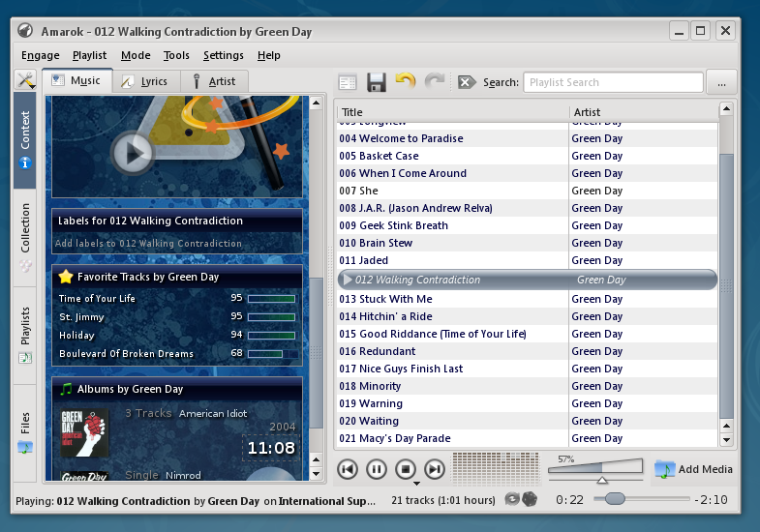
Task: Select track 008 J.A.R. (Jason Andrew Relva)
Action: pos(528,208)
